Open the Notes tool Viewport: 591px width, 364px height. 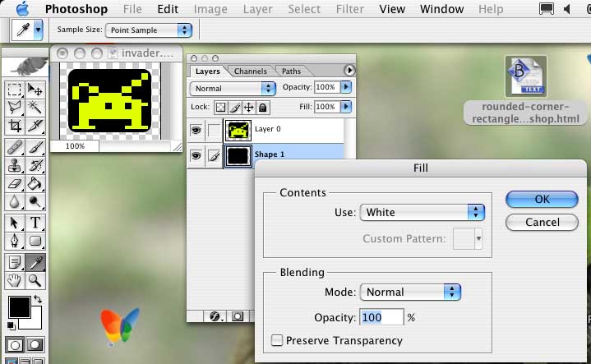coord(15,262)
